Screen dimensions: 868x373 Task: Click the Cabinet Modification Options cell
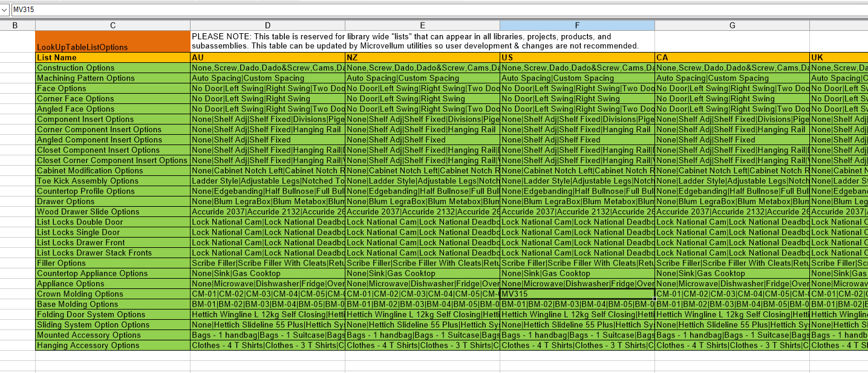click(113, 170)
